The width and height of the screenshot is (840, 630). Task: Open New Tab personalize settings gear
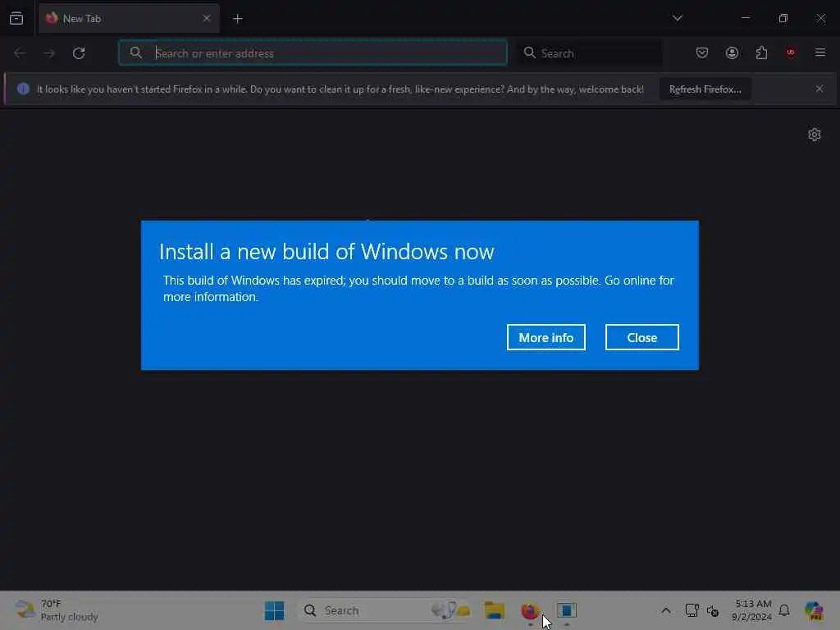click(815, 135)
